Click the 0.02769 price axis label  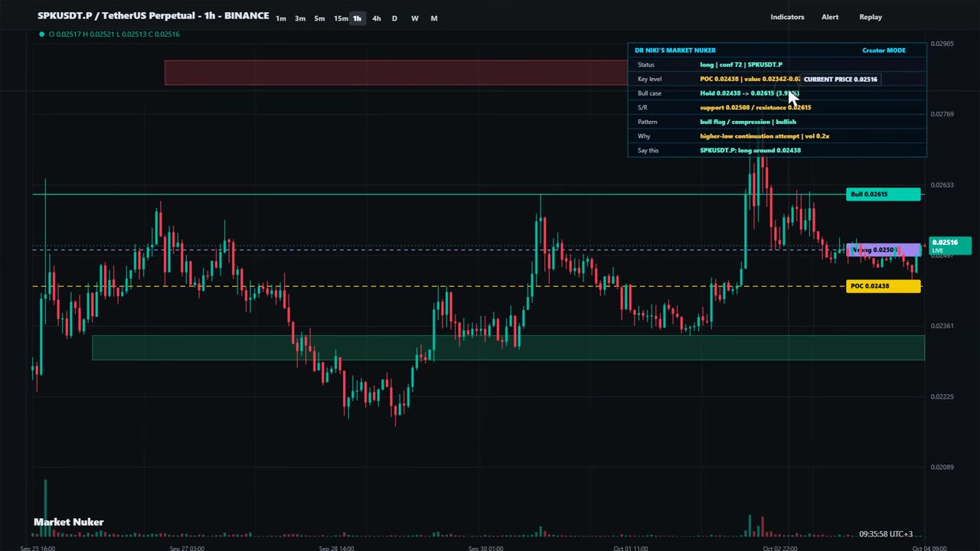point(942,114)
